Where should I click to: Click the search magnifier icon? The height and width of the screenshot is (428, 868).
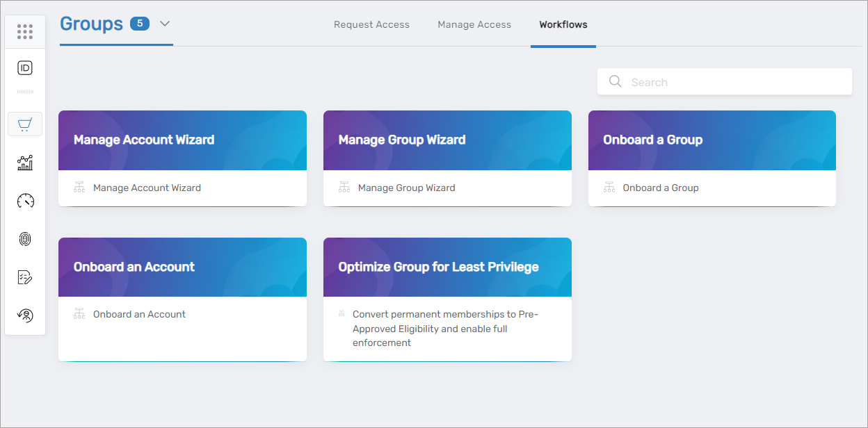click(x=615, y=81)
